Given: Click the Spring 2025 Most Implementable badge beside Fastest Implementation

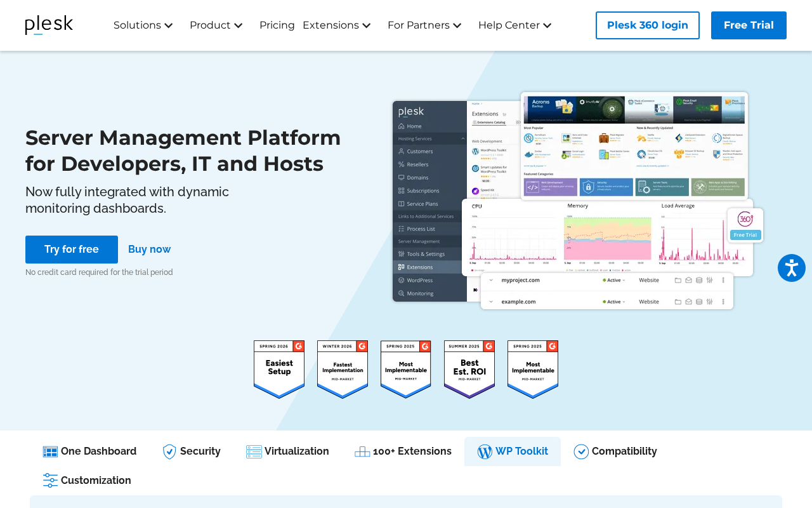Looking at the screenshot, I should coord(406,370).
